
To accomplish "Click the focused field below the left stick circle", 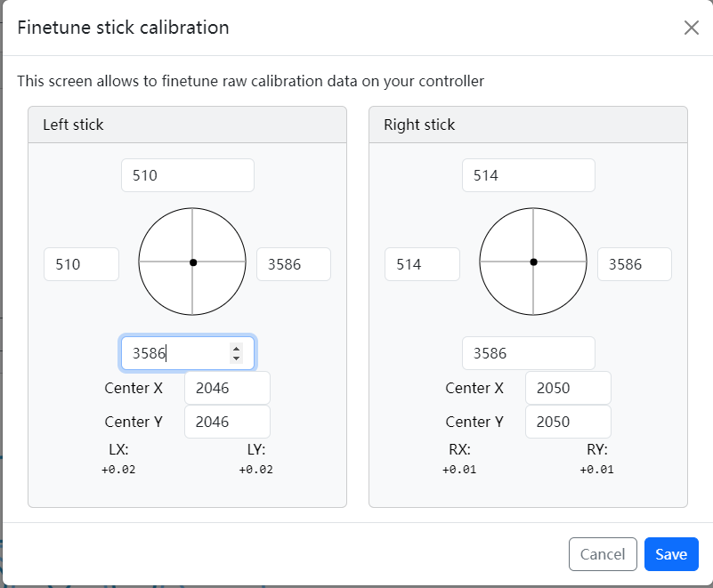I will click(x=178, y=353).
